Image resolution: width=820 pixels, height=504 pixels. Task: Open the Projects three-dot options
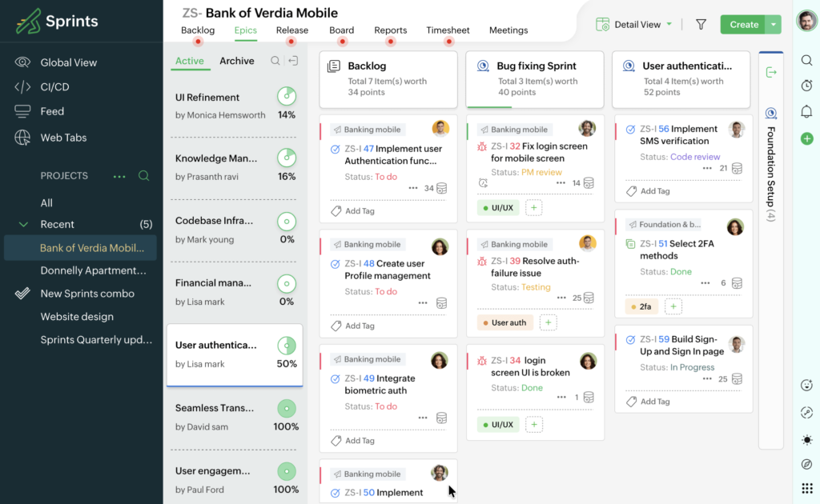coord(119,177)
